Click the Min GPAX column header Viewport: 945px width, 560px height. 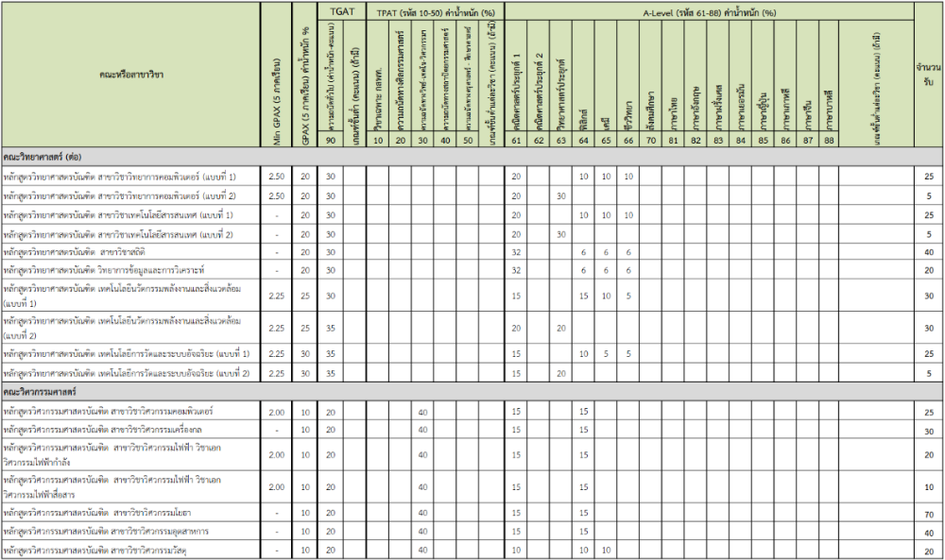click(277, 76)
